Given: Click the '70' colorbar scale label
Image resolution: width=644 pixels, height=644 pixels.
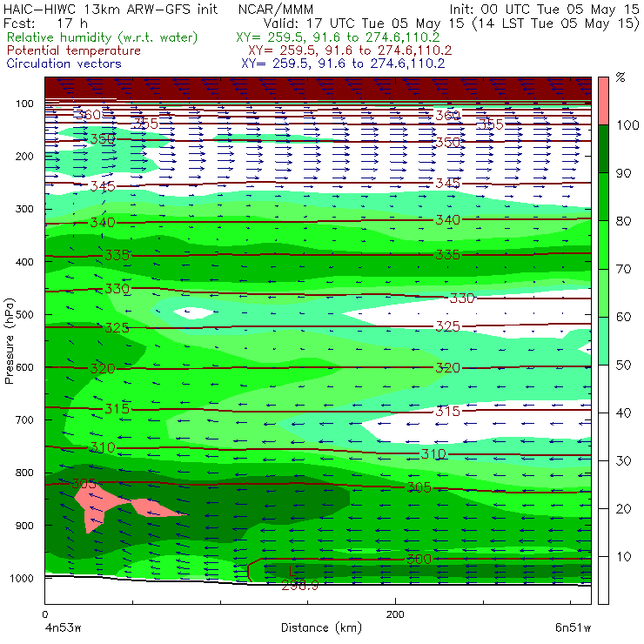Looking at the screenshot, I should coord(623,269).
